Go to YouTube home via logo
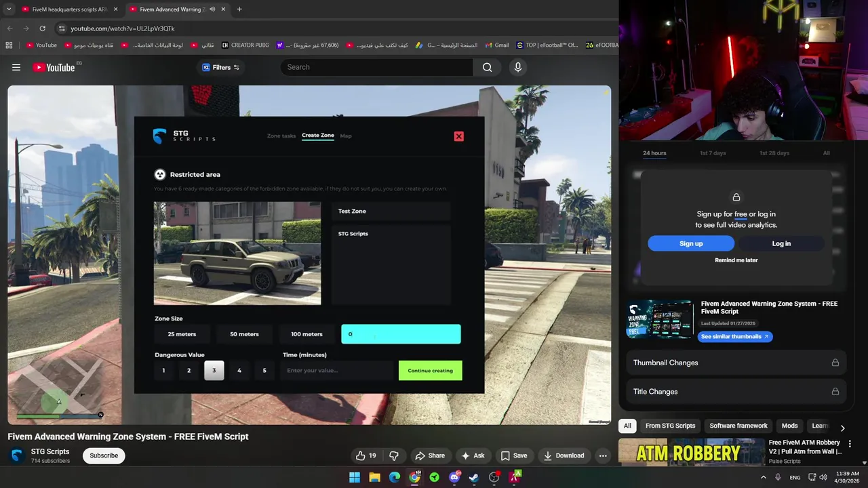 pyautogui.click(x=54, y=67)
